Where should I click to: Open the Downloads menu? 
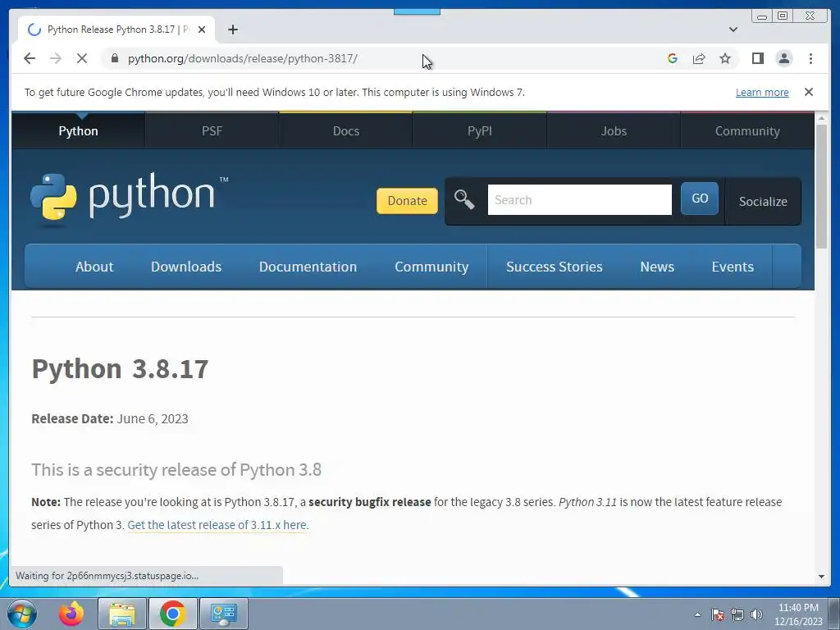(x=186, y=267)
